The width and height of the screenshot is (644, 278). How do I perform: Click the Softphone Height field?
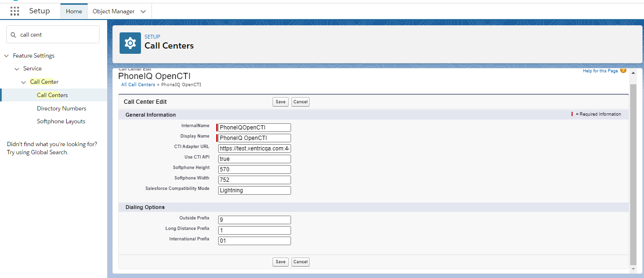pos(254,169)
